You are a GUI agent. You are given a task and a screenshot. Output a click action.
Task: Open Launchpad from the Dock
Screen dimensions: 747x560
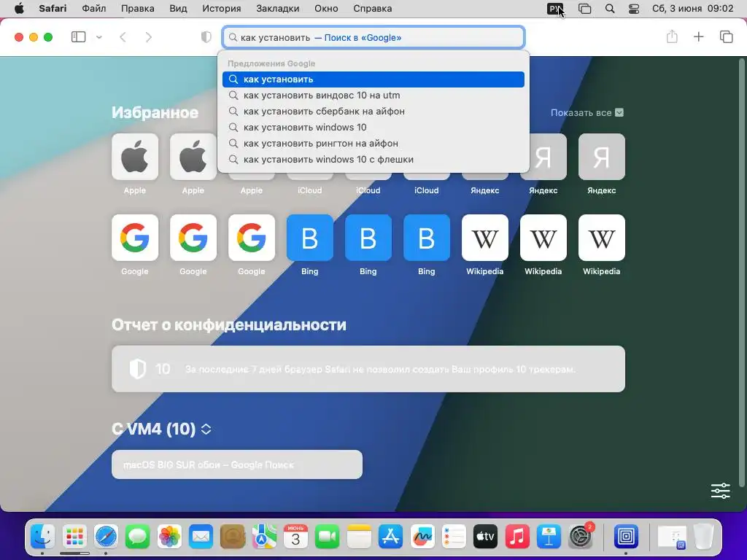click(74, 537)
